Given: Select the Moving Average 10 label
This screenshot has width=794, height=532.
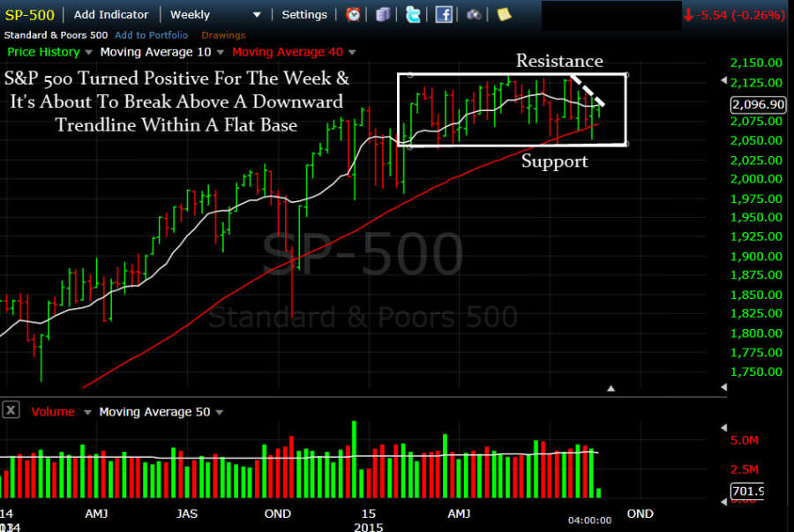Looking at the screenshot, I should point(155,52).
